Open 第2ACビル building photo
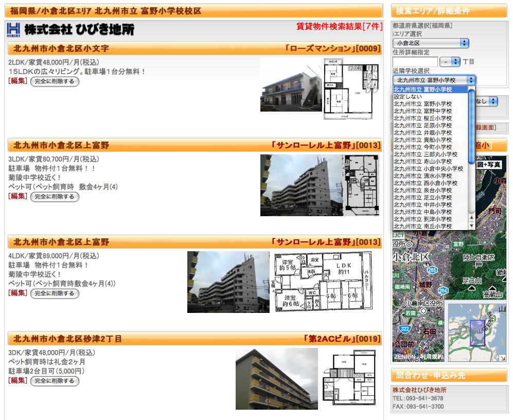The height and width of the screenshot is (420, 513). click(277, 379)
